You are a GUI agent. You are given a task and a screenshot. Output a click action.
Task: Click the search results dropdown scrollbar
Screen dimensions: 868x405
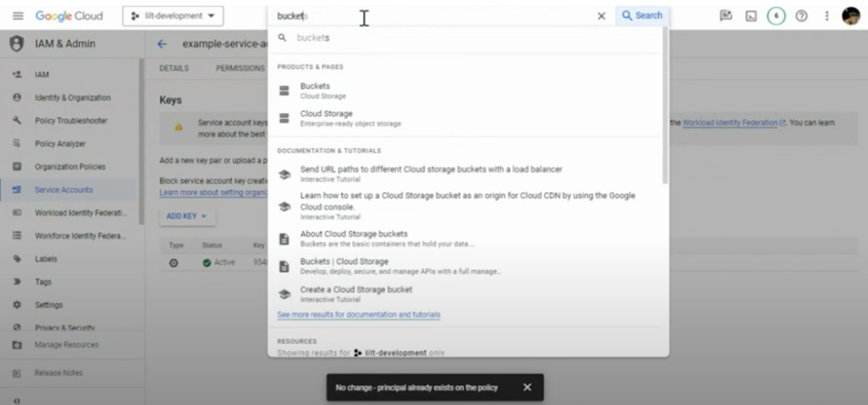tap(665, 107)
